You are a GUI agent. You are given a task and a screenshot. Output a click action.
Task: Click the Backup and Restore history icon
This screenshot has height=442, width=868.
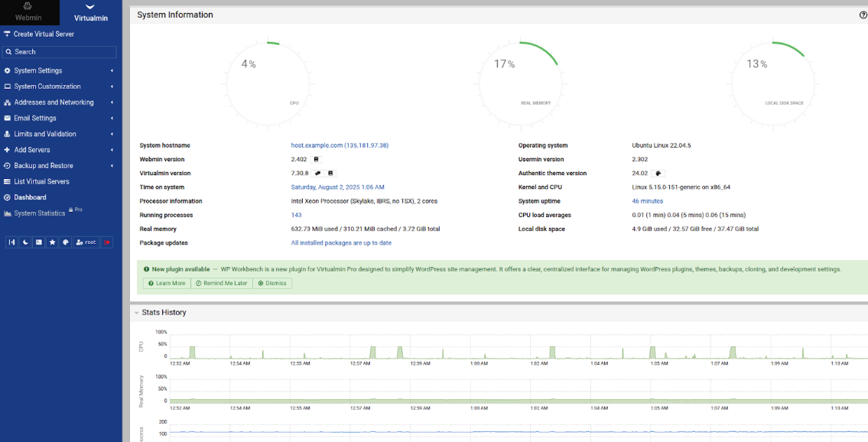click(7, 166)
